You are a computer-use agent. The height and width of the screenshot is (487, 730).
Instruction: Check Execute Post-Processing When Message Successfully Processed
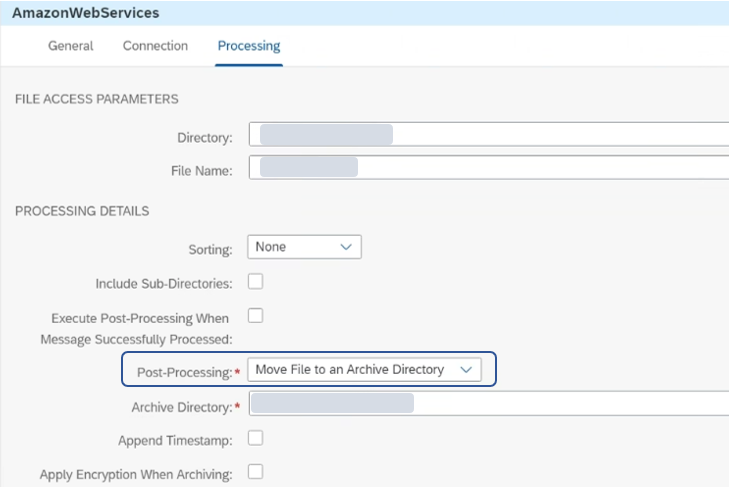(255, 315)
